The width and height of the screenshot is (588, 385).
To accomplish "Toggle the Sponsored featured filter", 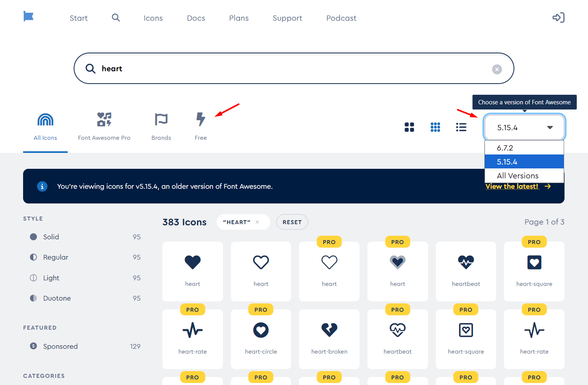I will [85, 346].
